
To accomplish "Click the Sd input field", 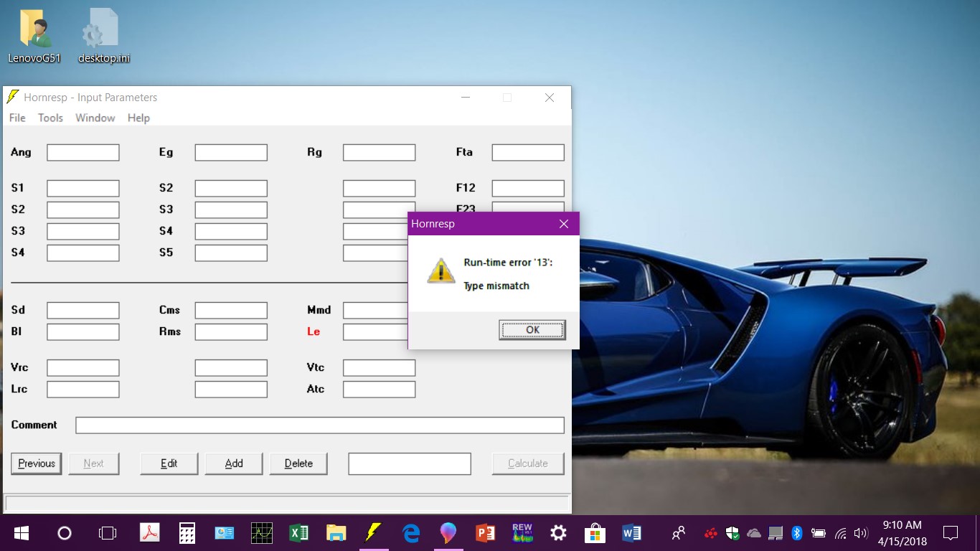I will pyautogui.click(x=83, y=310).
